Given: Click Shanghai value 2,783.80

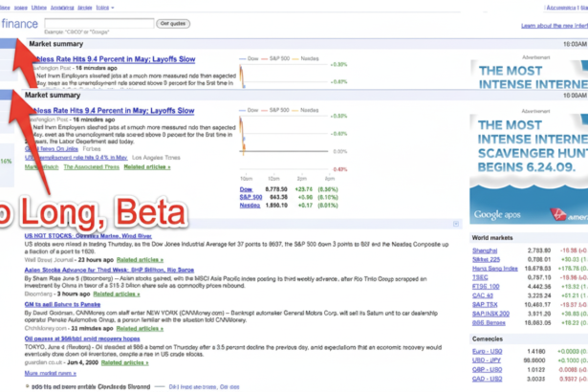Looking at the screenshot, I should pyautogui.click(x=539, y=250).
